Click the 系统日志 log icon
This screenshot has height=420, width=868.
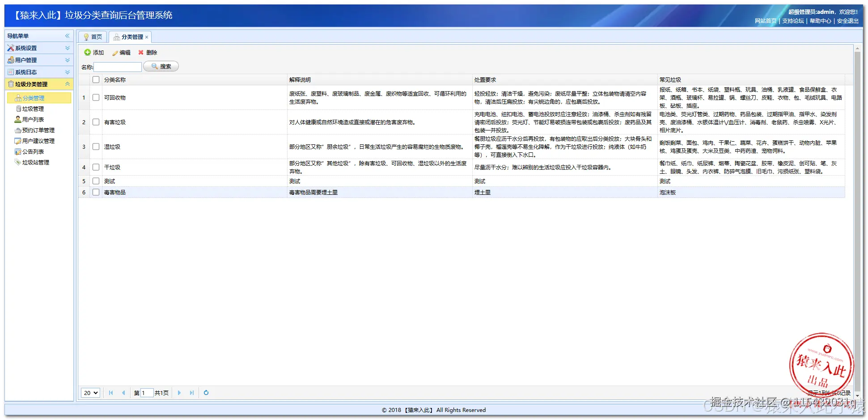point(11,72)
